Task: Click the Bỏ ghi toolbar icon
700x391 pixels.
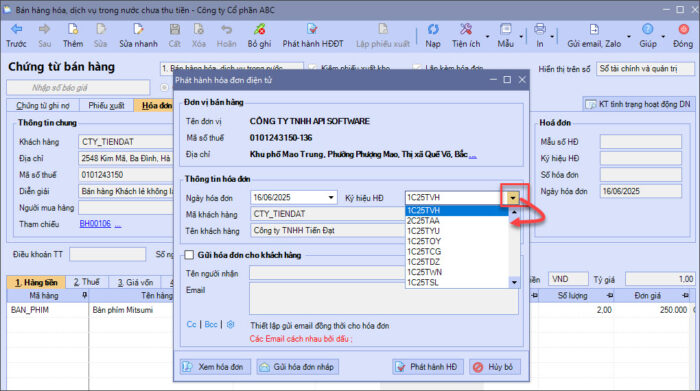Action: pos(259,29)
